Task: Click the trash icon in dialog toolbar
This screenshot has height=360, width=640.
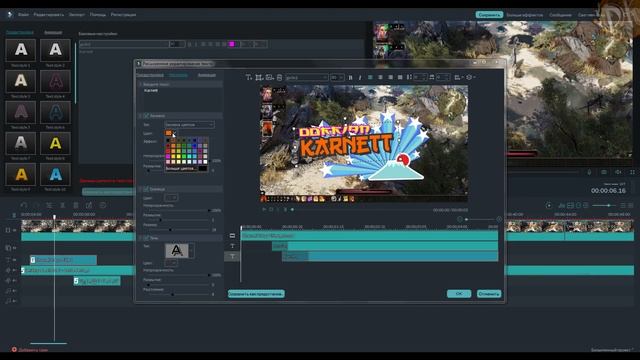Action: pos(280,77)
